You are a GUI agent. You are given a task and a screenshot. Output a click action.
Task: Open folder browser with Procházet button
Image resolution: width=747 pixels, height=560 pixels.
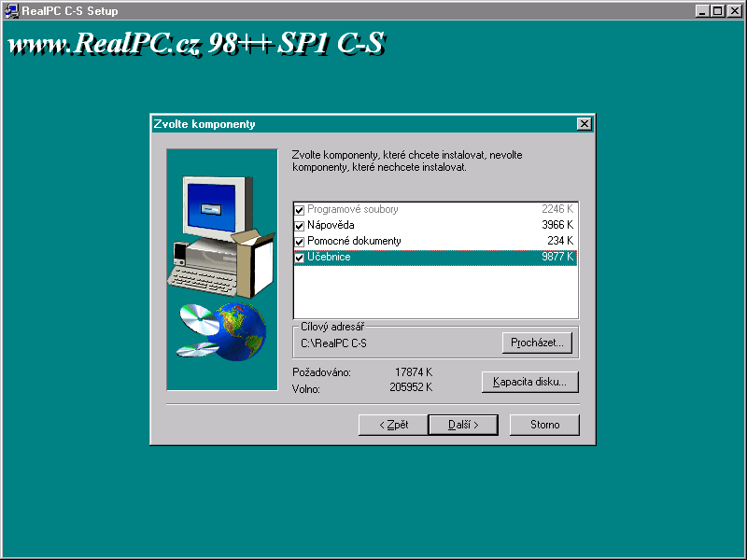point(536,343)
